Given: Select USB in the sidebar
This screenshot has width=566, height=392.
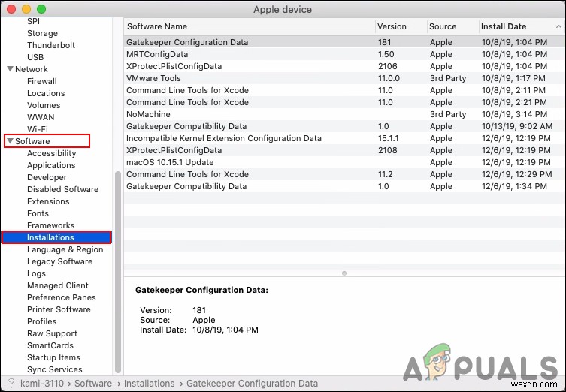Looking at the screenshot, I should coord(35,57).
